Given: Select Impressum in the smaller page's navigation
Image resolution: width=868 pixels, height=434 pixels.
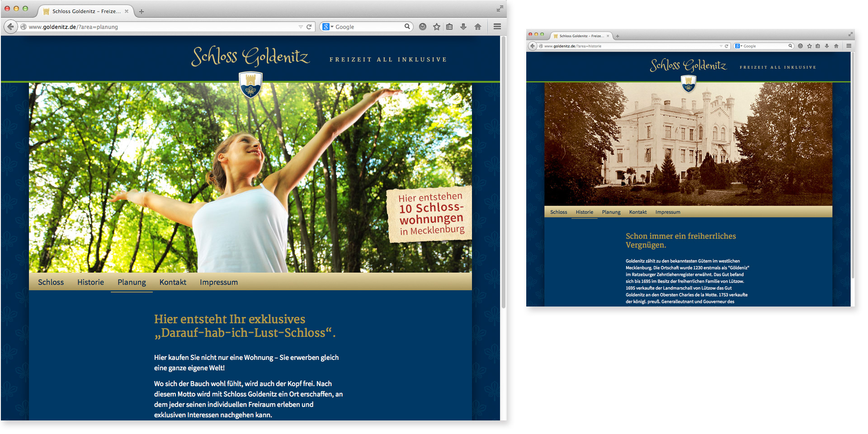Looking at the screenshot, I should tap(668, 212).
